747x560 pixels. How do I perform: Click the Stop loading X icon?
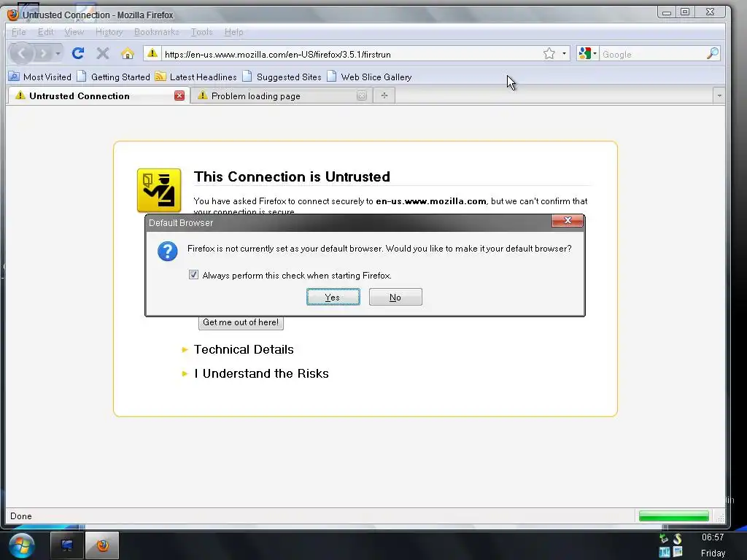click(x=102, y=53)
